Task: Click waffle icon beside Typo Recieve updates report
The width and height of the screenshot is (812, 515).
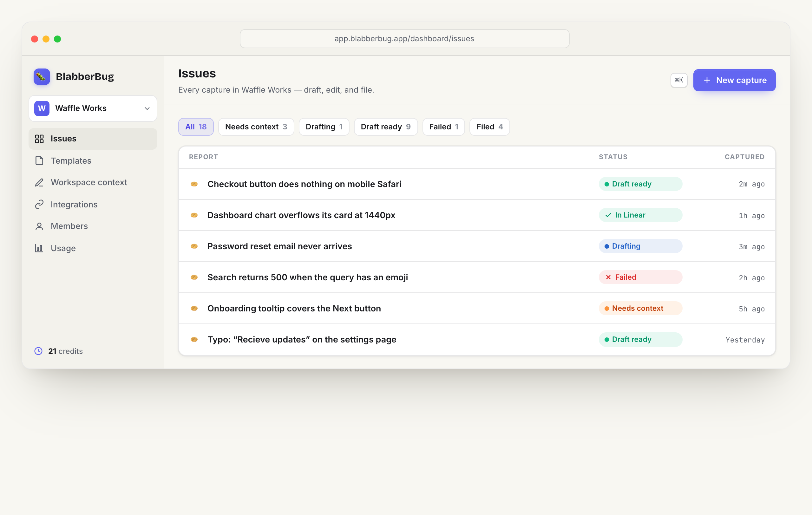Action: coord(194,339)
